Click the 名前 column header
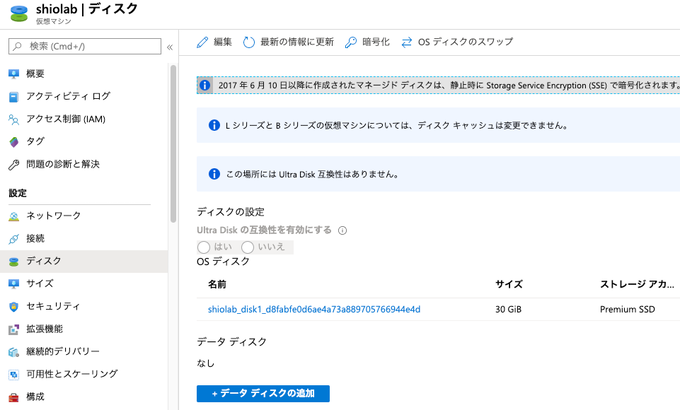Viewport: 680px width, 410px height. (x=217, y=285)
